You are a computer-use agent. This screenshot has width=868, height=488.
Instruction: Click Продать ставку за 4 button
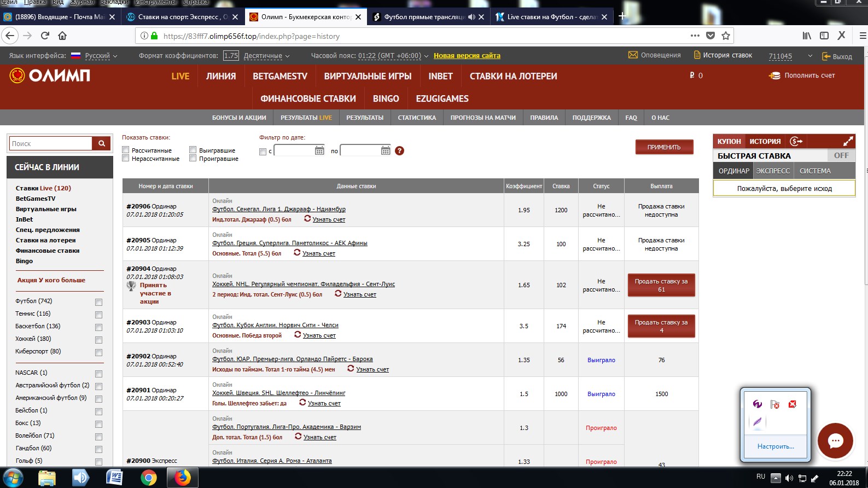point(661,326)
